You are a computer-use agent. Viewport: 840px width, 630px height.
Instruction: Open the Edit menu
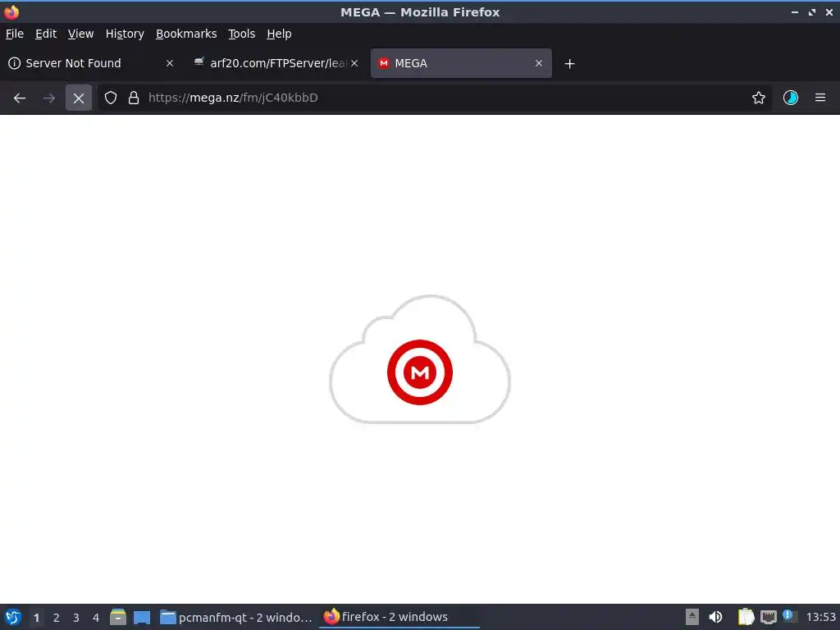[x=46, y=34]
